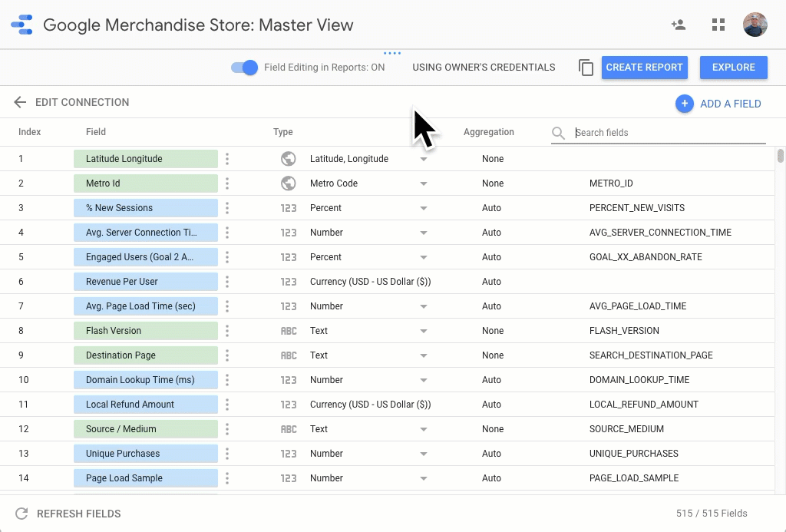786x532 pixels.
Task: Open the user account avatar
Action: tap(755, 25)
